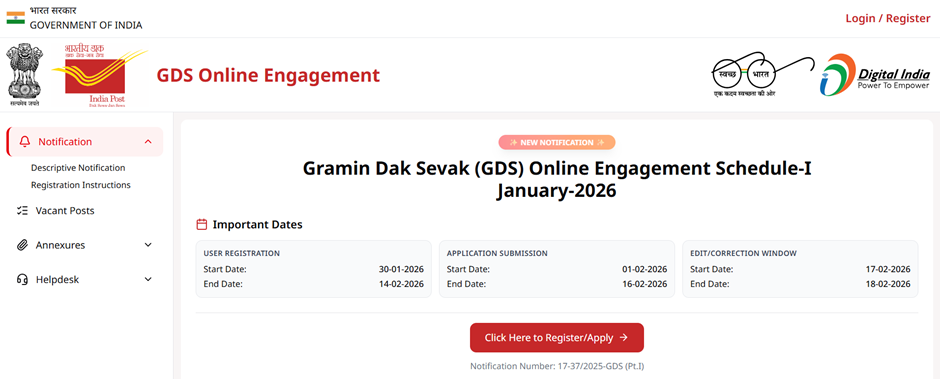This screenshot has width=940, height=379.
Task: Click the Notification bell icon
Action: click(x=25, y=142)
